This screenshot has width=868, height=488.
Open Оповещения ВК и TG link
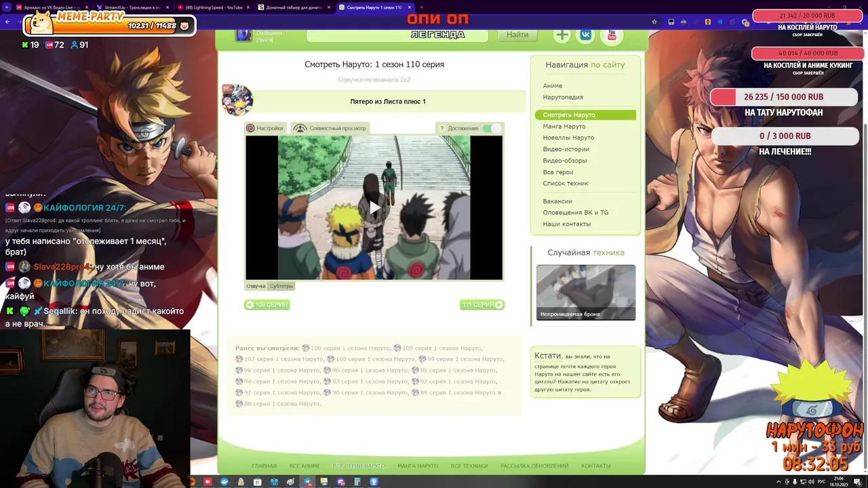[x=576, y=213]
